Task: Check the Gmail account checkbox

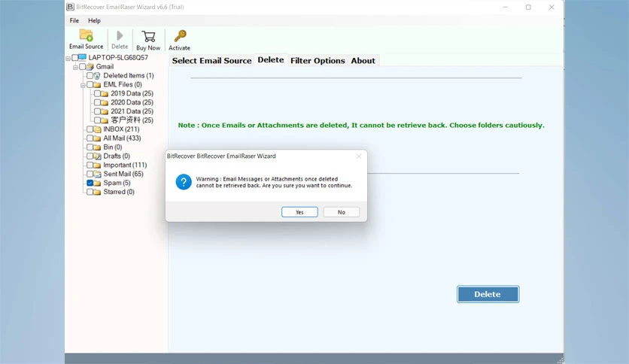Action: [x=83, y=66]
